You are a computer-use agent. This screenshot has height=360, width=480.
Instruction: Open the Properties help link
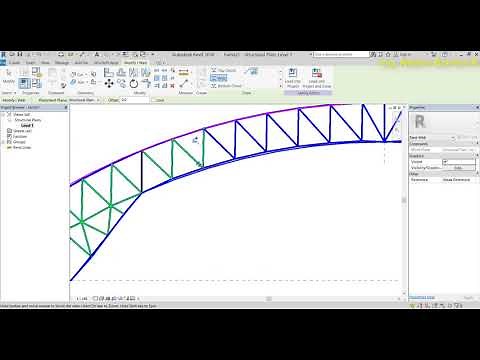coord(422,298)
